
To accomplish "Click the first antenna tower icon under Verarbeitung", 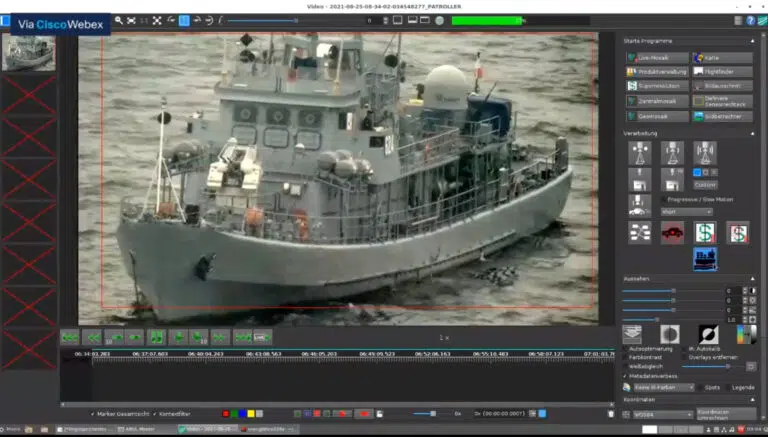I will (x=640, y=153).
